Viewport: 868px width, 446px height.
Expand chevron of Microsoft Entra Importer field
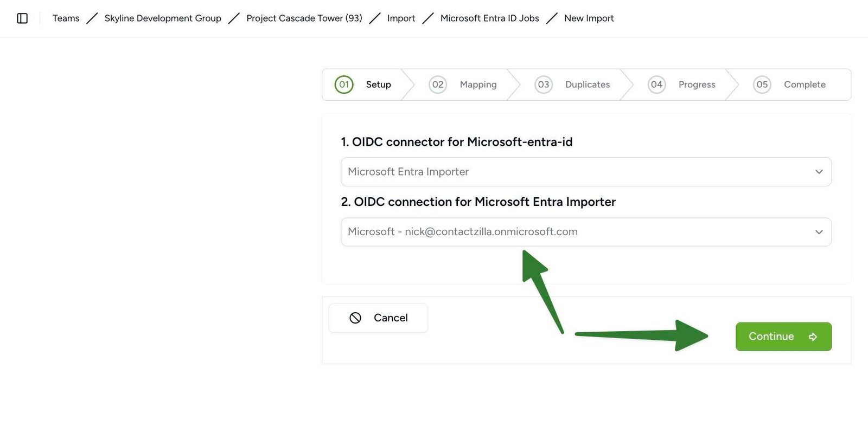pos(819,172)
